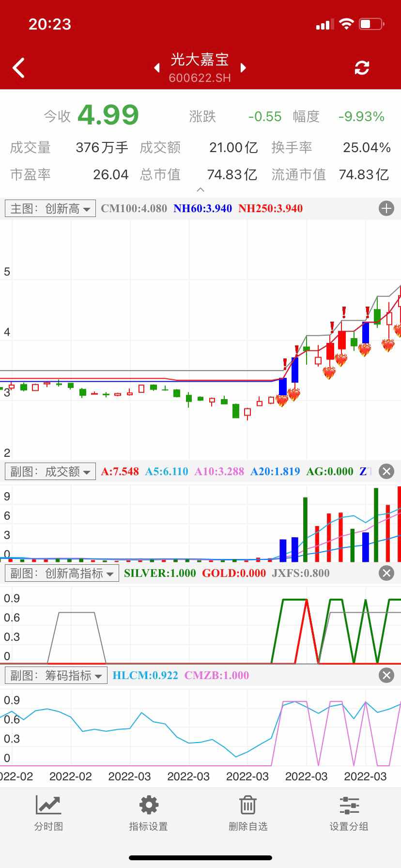Open 设置分组 group settings
This screenshot has height=868, width=401.
pos(349,814)
